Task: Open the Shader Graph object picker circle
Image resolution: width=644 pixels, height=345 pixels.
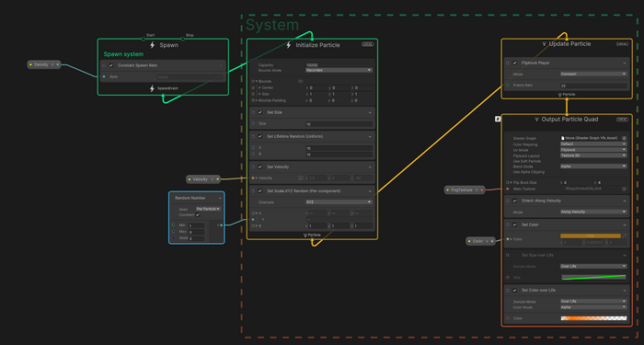Action: click(x=625, y=138)
